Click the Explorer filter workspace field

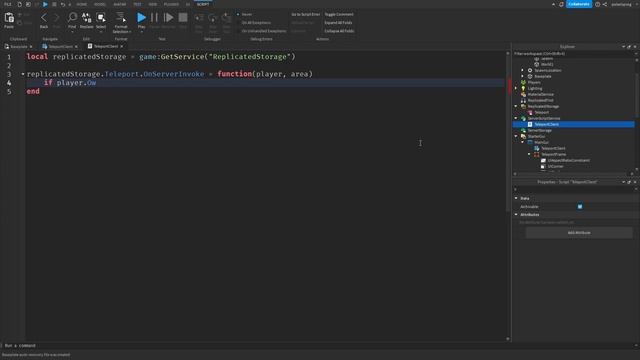pyautogui.click(x=573, y=53)
